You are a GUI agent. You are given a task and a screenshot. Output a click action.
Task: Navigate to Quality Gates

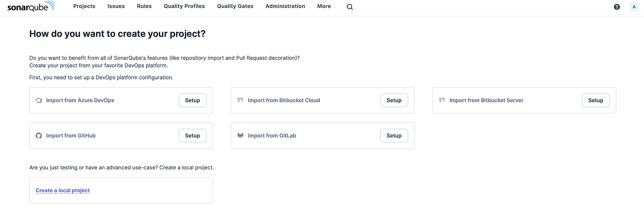235,6
